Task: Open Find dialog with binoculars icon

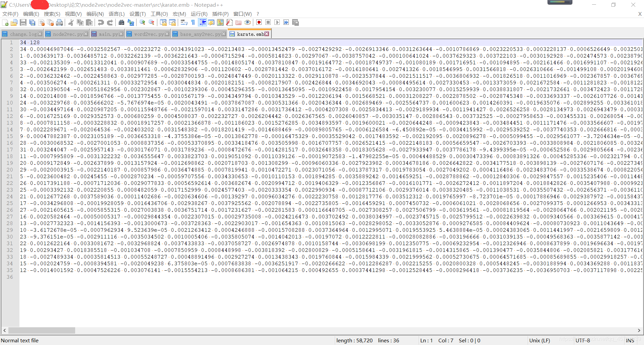Action: (x=121, y=22)
